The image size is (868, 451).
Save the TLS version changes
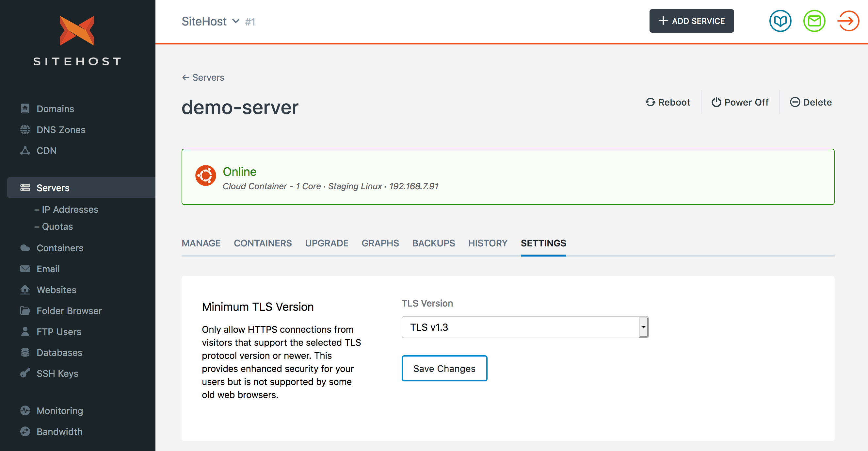coord(444,368)
